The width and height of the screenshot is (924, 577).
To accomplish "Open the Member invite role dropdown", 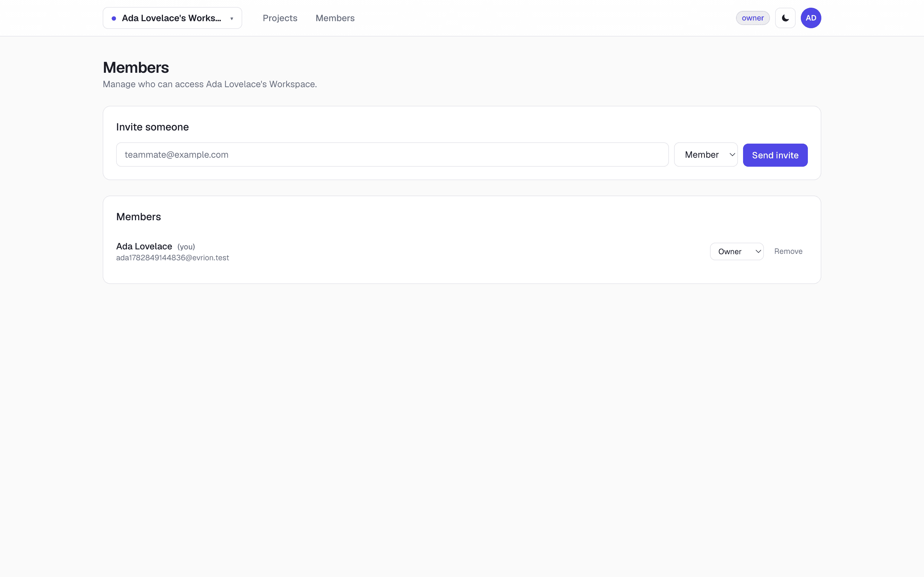I will [x=706, y=155].
